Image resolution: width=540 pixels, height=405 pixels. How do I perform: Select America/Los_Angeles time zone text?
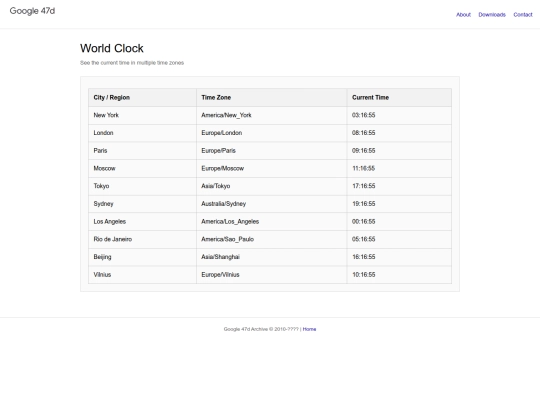pos(230,221)
